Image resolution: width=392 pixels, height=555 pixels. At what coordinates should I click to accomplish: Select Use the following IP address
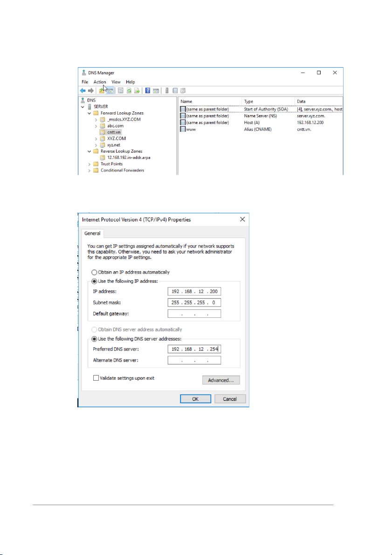tap(94, 281)
